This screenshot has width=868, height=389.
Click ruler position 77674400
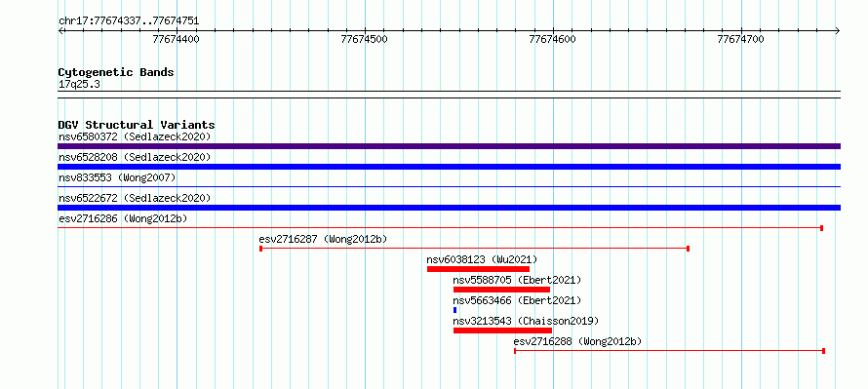tap(176, 39)
